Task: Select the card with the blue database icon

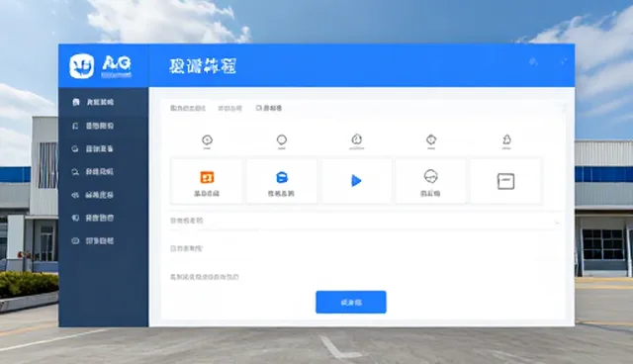Action: (281, 182)
